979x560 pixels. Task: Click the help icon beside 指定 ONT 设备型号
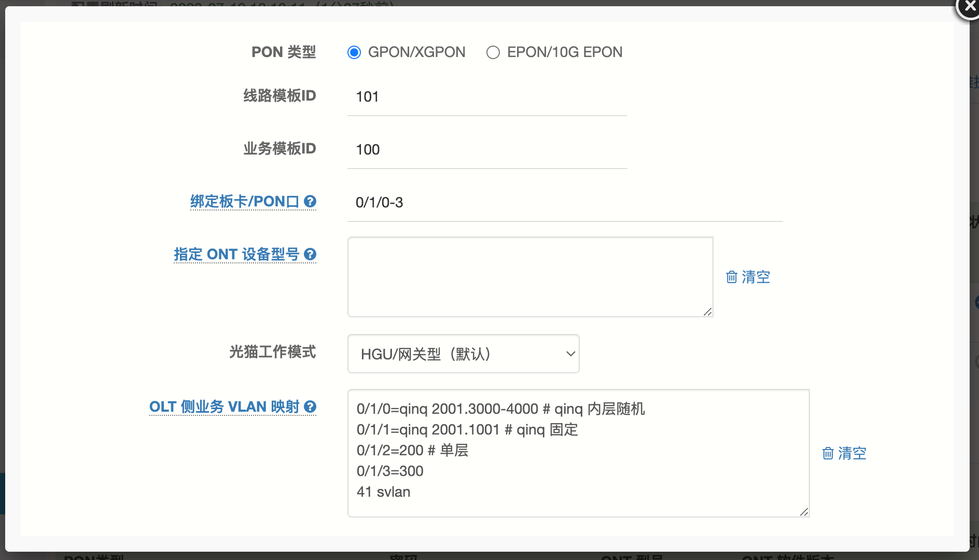click(x=310, y=254)
